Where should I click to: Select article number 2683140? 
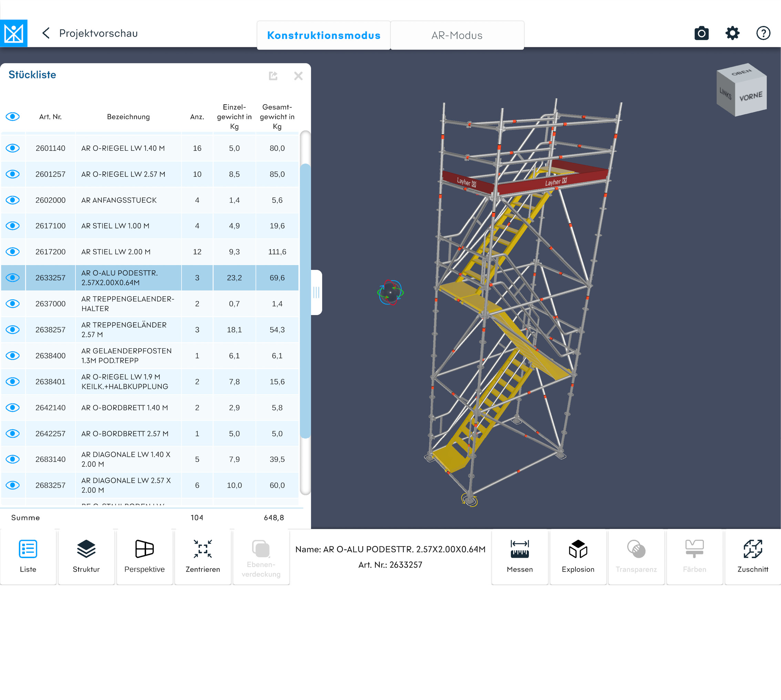pyautogui.click(x=50, y=459)
